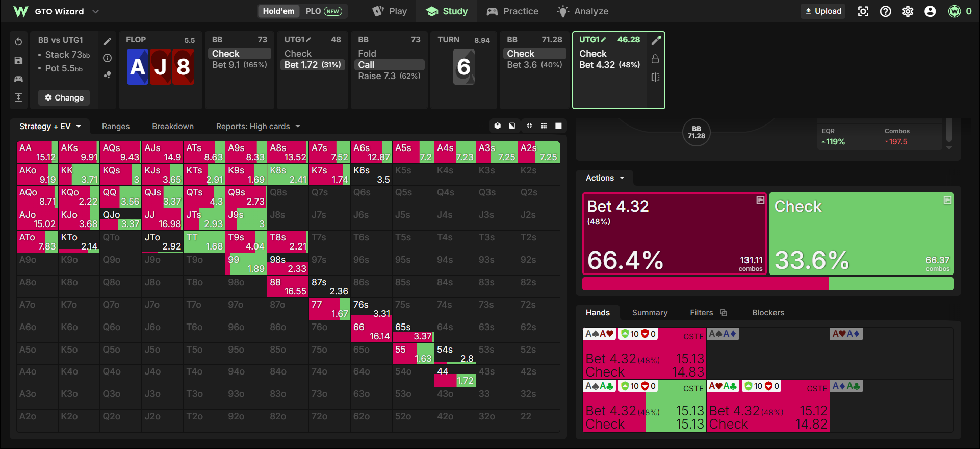
Task: Switch game type to Hold'em
Action: [x=278, y=11]
